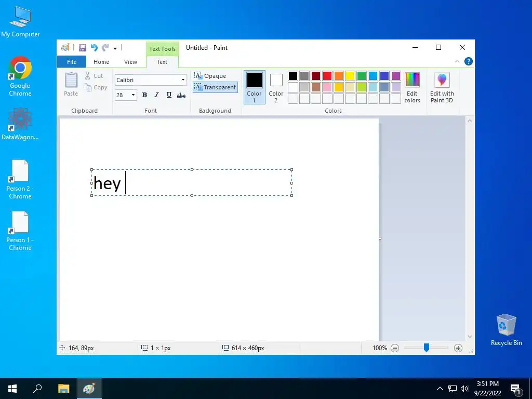Pick the gray color swatch
532x399 pixels.
pos(304,76)
